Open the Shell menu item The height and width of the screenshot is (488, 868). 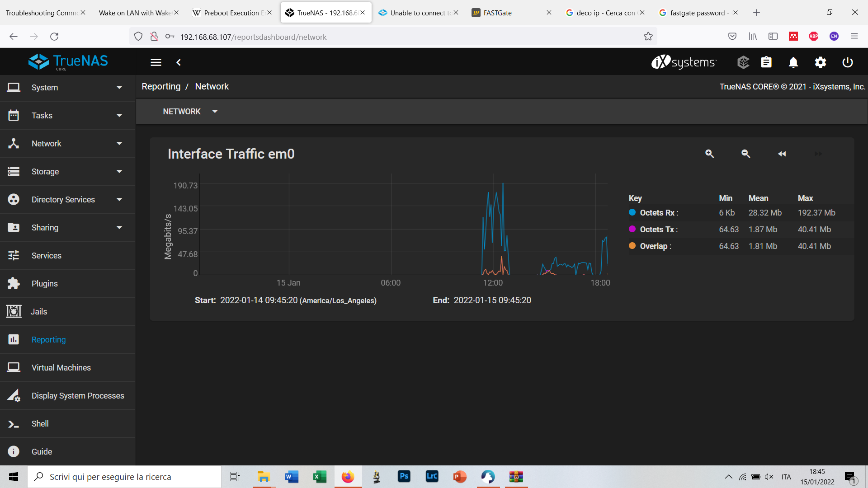point(40,424)
